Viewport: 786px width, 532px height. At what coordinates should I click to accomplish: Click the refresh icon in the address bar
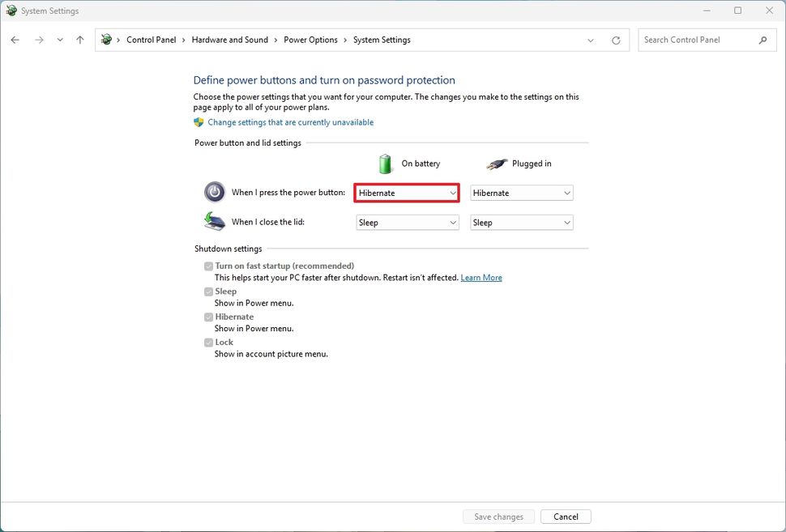coord(616,39)
